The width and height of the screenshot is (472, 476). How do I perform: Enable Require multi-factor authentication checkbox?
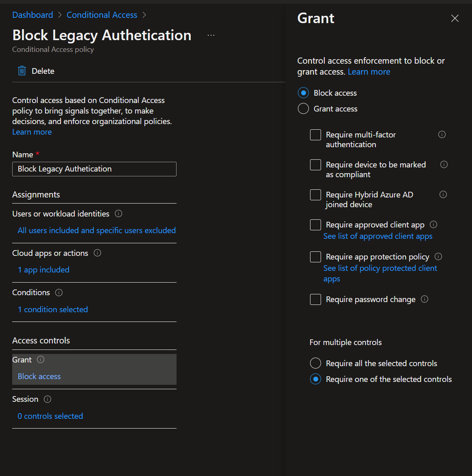315,135
